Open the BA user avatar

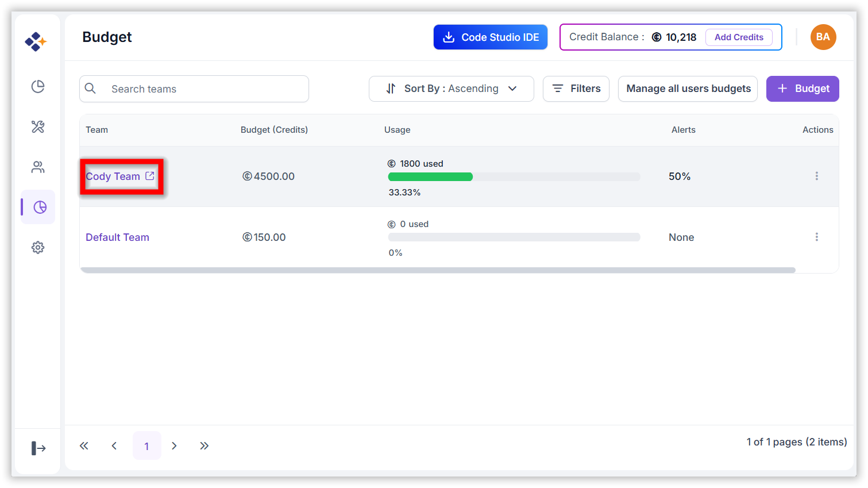(823, 37)
